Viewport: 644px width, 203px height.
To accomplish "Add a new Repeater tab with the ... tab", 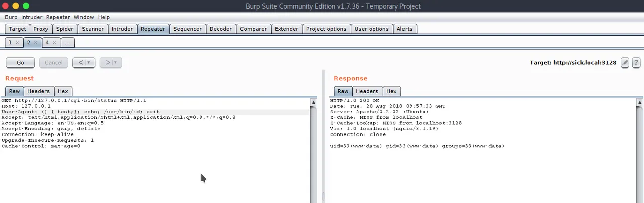I will (x=67, y=43).
